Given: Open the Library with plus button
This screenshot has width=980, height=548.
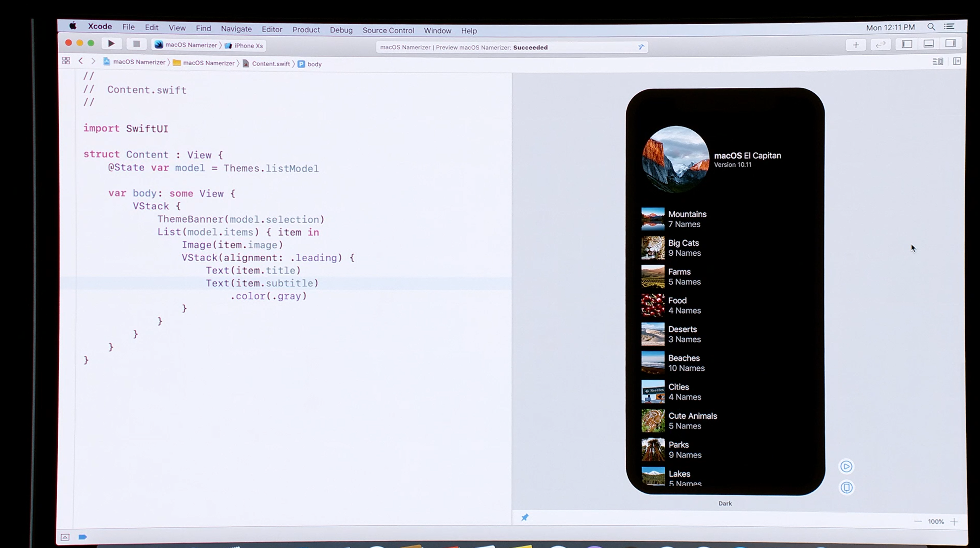Looking at the screenshot, I should (856, 45).
